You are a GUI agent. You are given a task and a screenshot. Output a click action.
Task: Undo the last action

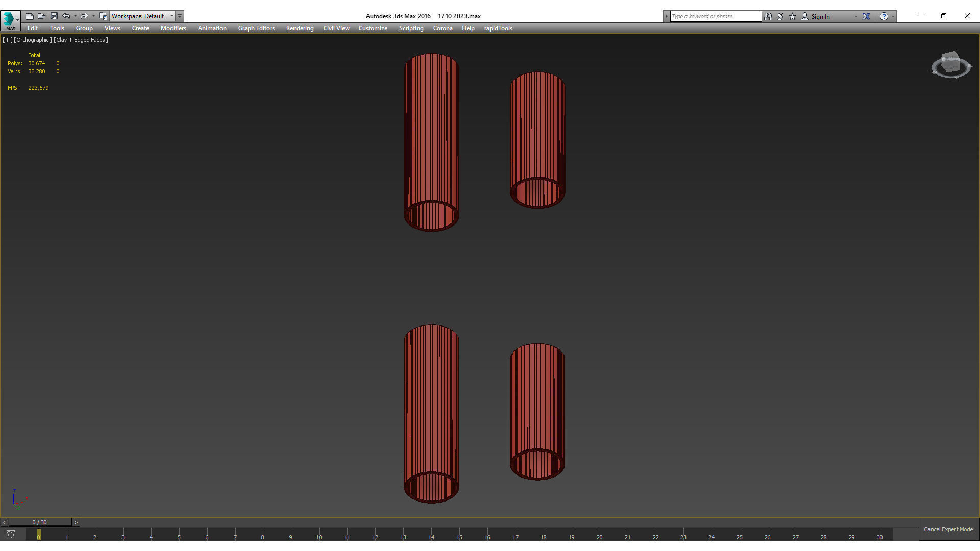(x=66, y=16)
